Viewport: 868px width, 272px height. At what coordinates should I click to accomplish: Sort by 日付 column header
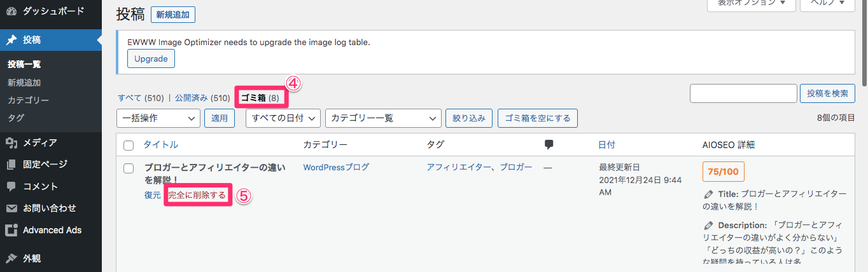tap(607, 145)
